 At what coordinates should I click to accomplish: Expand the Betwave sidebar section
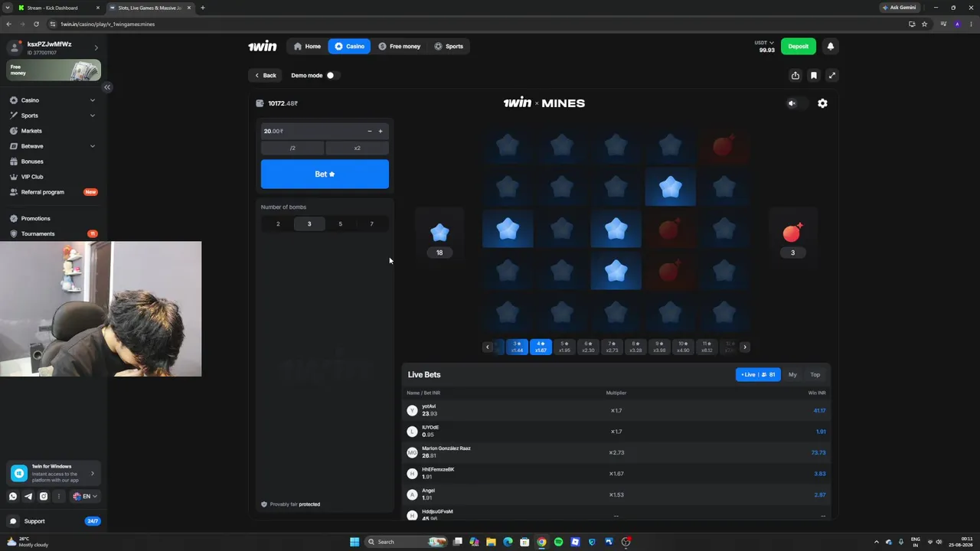pos(93,146)
